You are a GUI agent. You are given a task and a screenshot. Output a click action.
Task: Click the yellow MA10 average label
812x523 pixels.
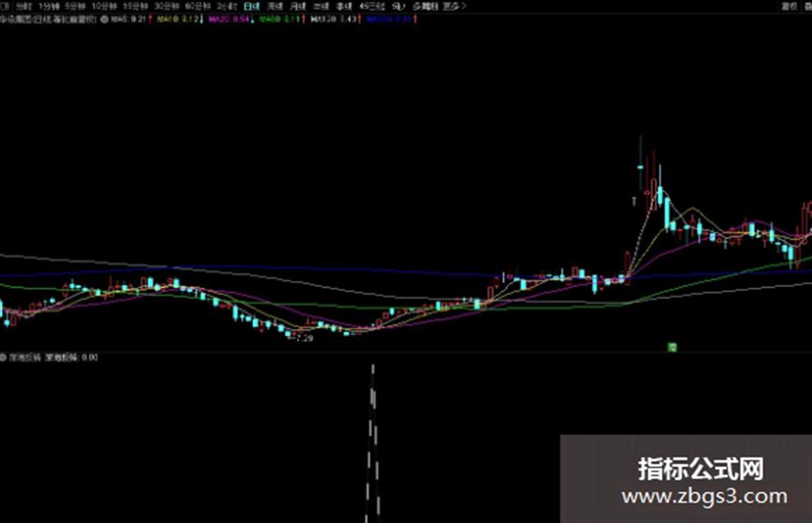(178, 19)
